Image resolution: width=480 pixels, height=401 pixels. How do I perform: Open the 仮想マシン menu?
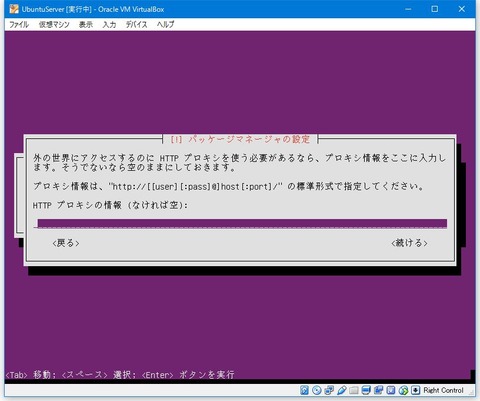(54, 24)
